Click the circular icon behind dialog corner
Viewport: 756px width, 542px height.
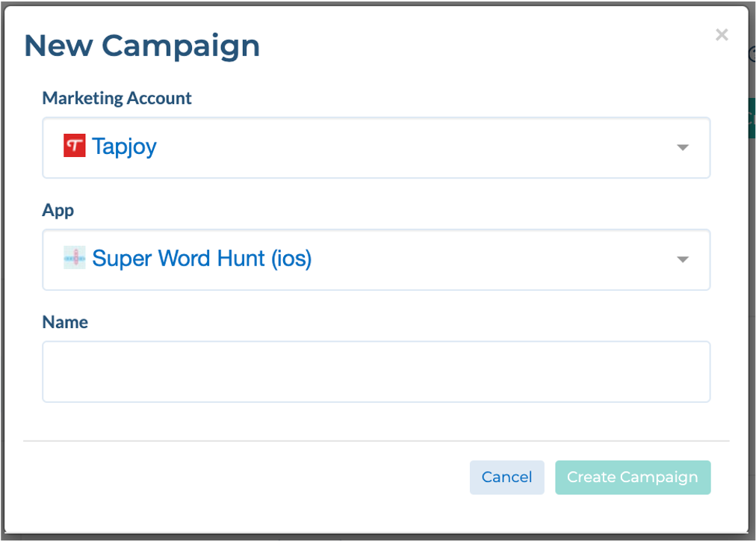[x=752, y=54]
